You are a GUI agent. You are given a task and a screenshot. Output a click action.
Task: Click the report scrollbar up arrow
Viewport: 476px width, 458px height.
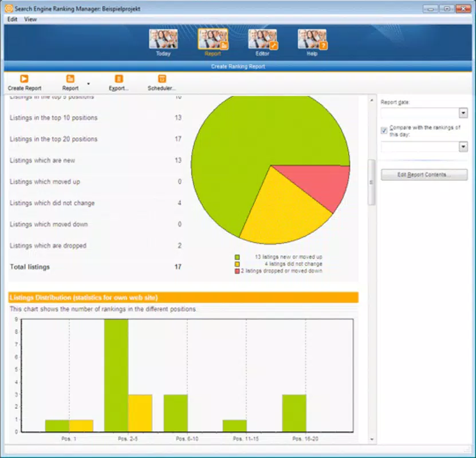372,100
